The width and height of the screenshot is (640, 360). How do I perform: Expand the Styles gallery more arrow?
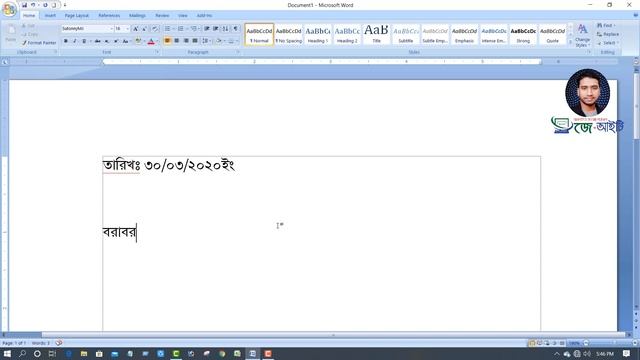pyautogui.click(x=570, y=42)
